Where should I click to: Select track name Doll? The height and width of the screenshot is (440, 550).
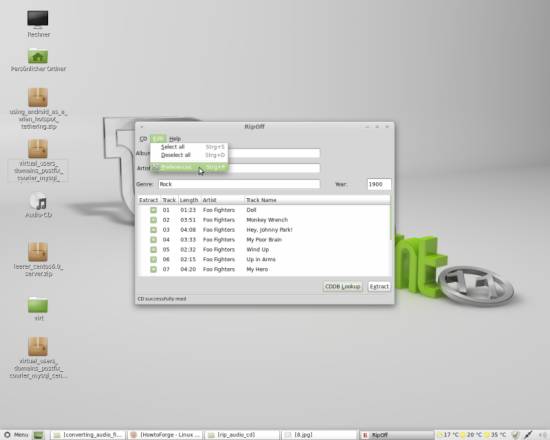(x=251, y=210)
